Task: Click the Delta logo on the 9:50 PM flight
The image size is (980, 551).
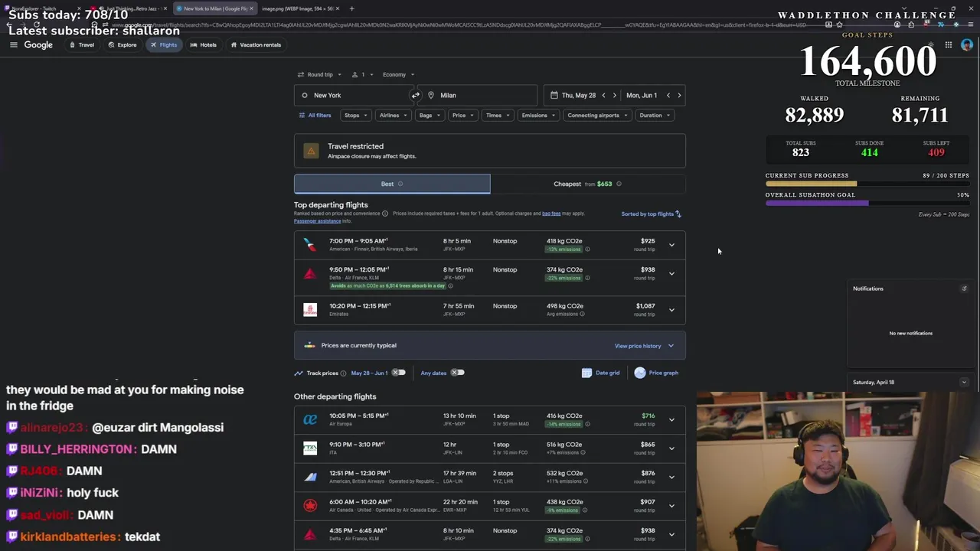Action: pos(309,273)
